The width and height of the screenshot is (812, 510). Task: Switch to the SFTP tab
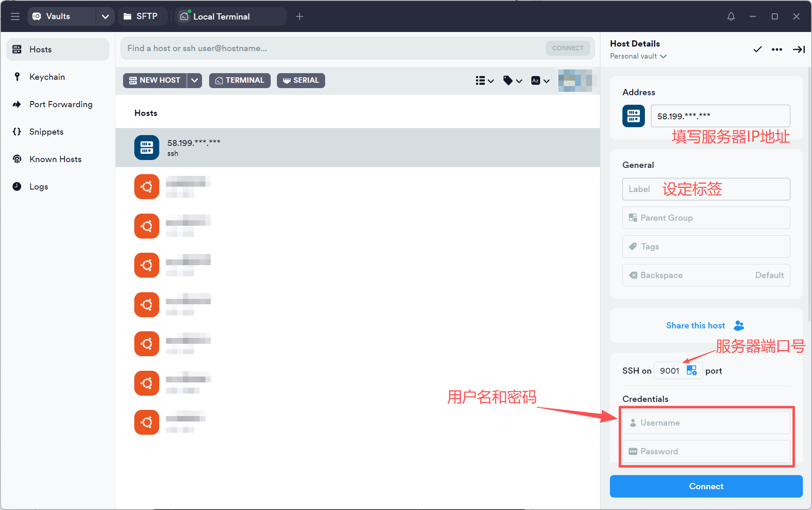(142, 16)
